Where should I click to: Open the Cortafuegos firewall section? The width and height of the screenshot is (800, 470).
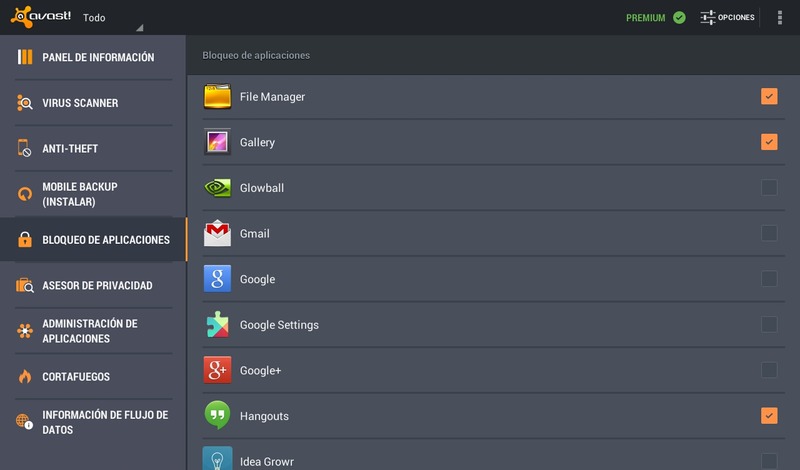(93, 376)
